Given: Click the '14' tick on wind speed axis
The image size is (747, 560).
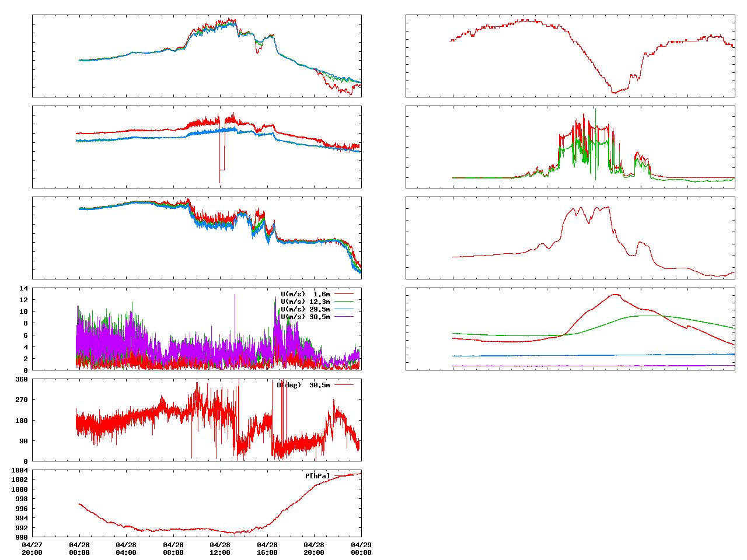Looking at the screenshot, I should [24, 288].
